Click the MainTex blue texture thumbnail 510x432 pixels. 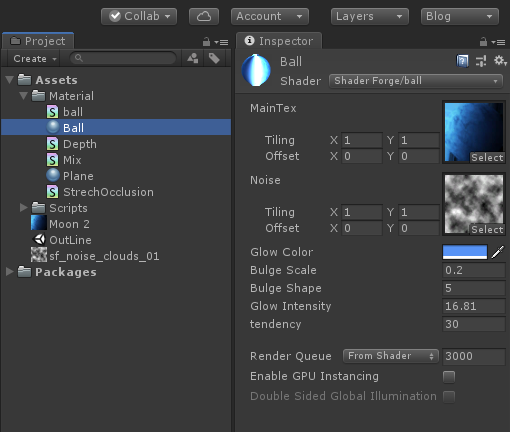(x=474, y=132)
